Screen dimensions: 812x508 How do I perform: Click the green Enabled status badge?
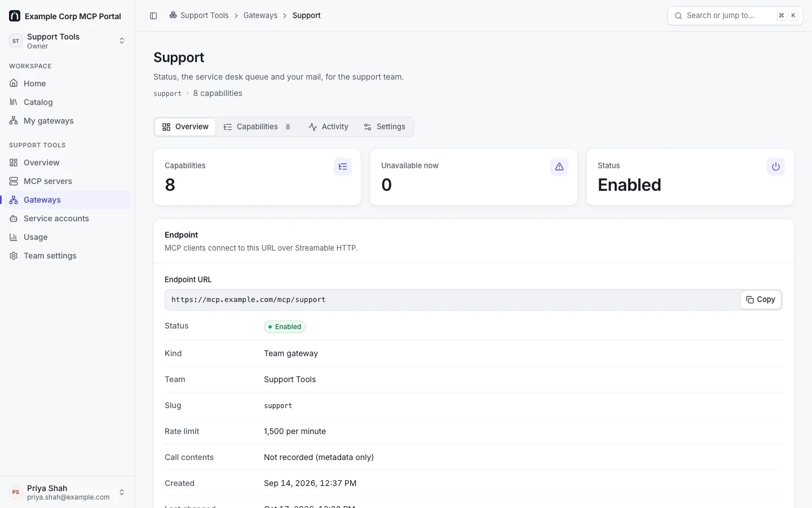[x=285, y=327]
